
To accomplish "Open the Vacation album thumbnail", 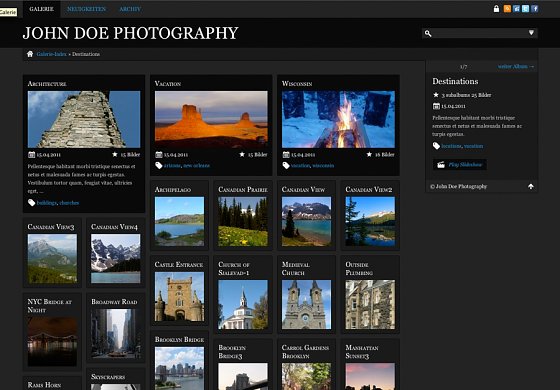I will tap(211, 119).
